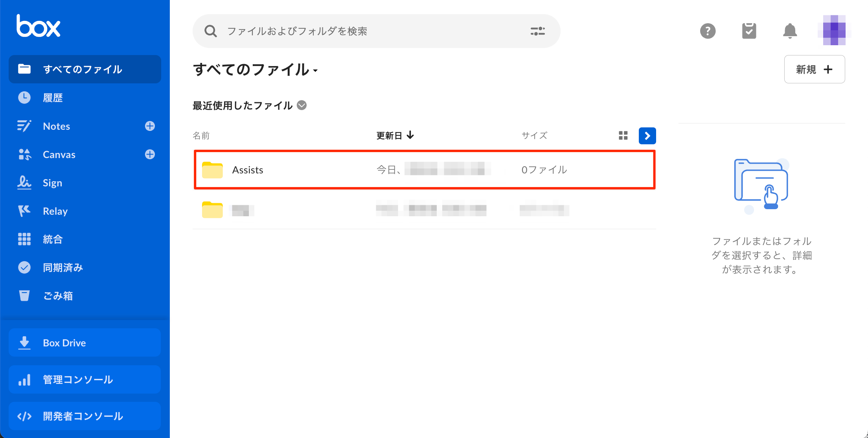This screenshot has width=868, height=438.
Task: Switch to grid view
Action: click(623, 136)
